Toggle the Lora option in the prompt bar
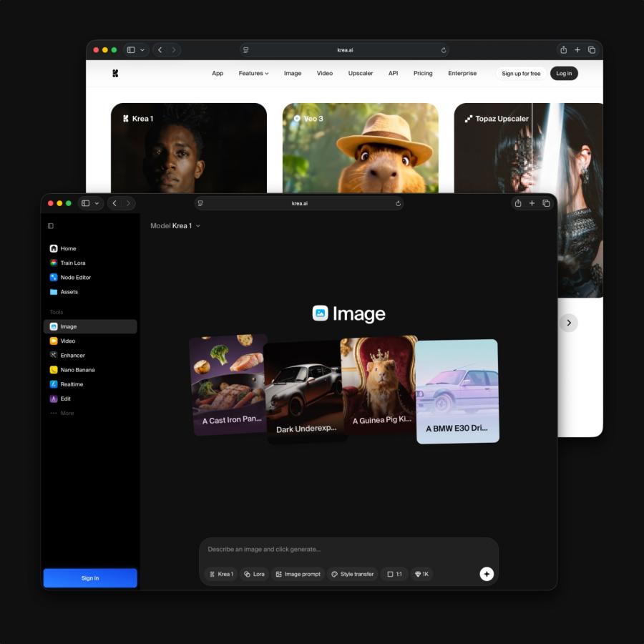The width and height of the screenshot is (644, 644). pos(254,574)
